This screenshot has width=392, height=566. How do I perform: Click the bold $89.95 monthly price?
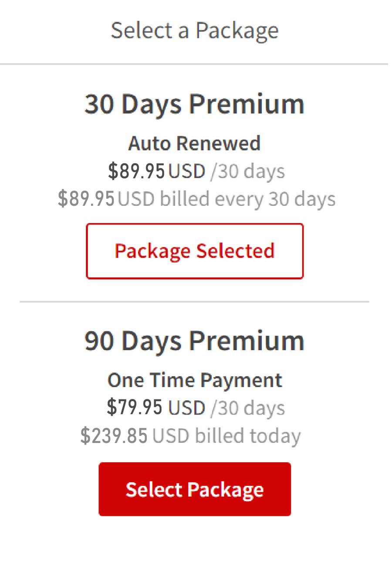(136, 171)
